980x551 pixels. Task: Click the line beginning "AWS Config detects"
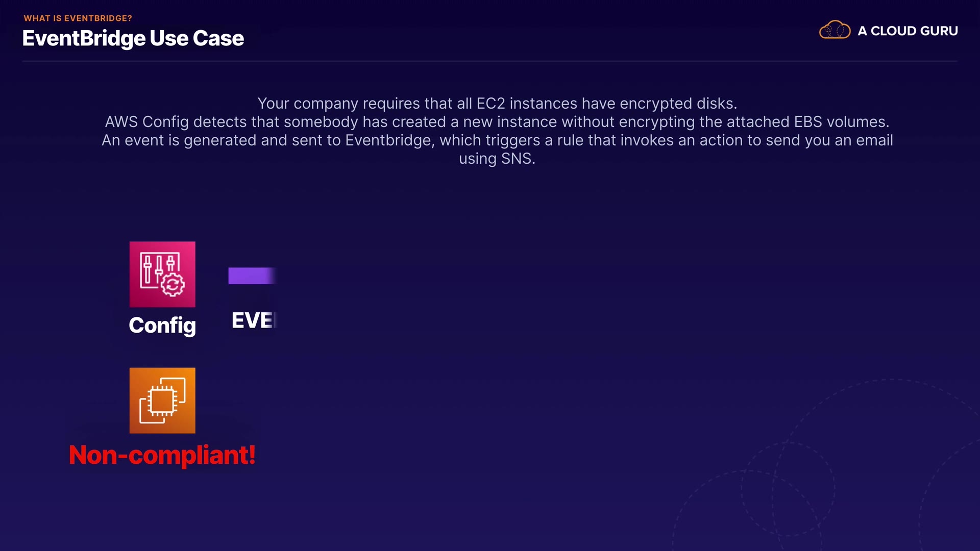(x=497, y=122)
